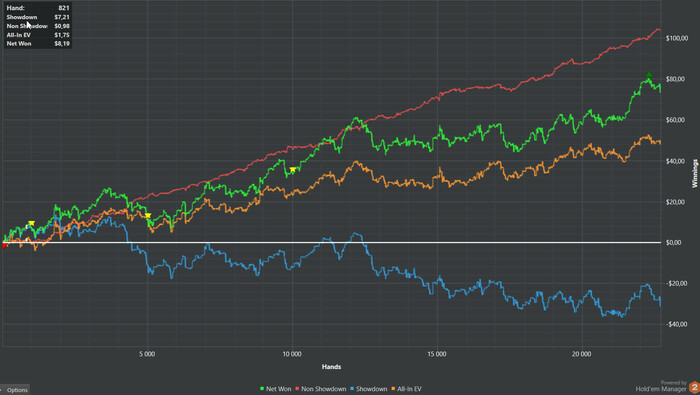
Task: Click the 20 000 hands axis label
Action: click(581, 354)
